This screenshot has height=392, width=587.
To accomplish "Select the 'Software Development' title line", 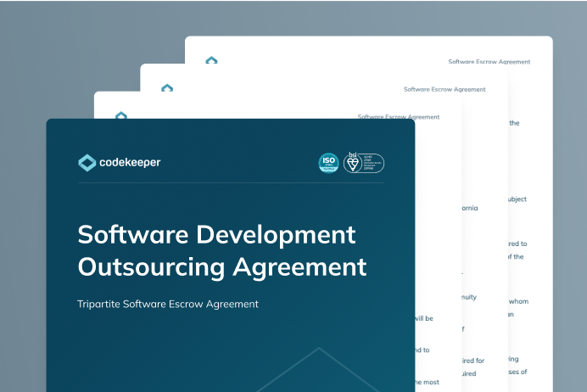I will [x=216, y=235].
